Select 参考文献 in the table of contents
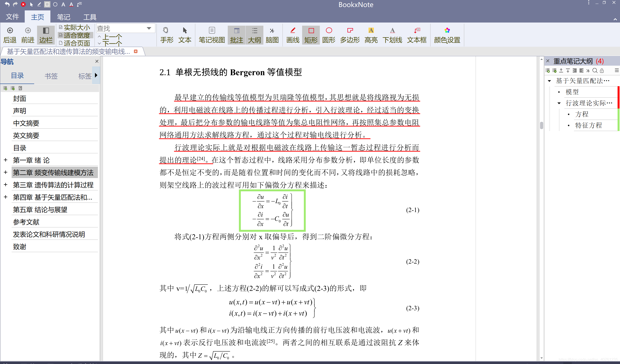This screenshot has width=620, height=364. click(26, 222)
